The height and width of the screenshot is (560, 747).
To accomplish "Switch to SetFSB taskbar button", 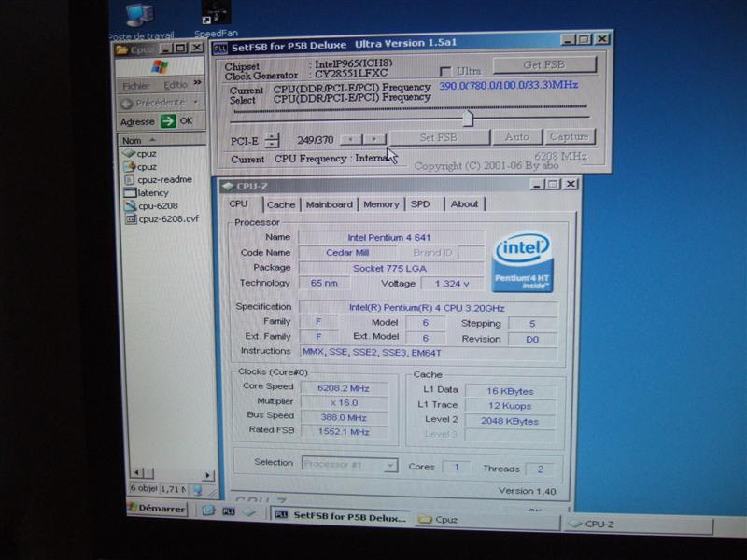I will (x=342, y=517).
